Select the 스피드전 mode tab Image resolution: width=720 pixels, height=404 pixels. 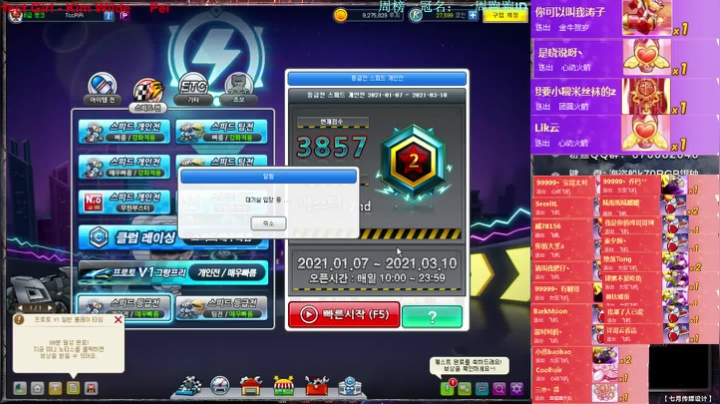tap(148, 95)
